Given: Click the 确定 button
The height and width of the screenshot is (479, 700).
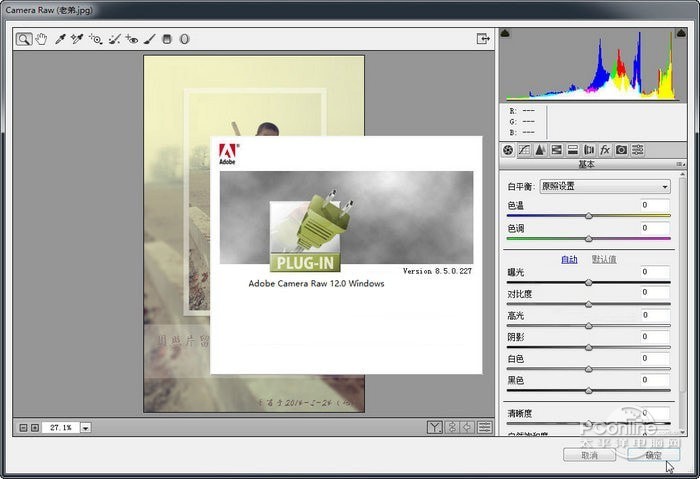Looking at the screenshot, I should point(653,455).
